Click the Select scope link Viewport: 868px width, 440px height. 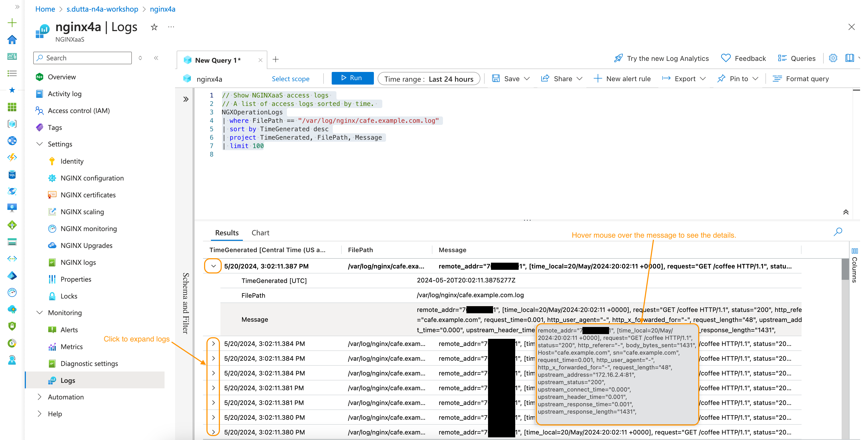tap(291, 79)
